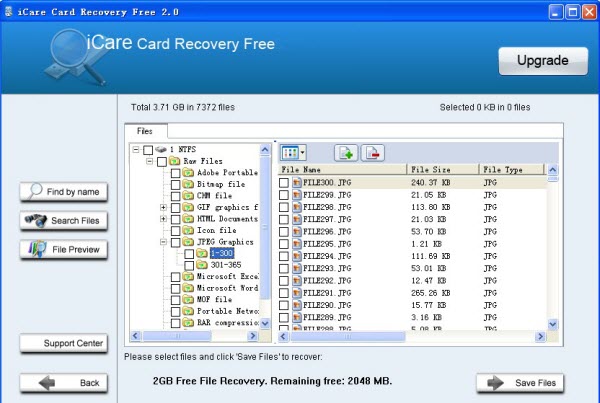The image size is (600, 403).
Task: Check the 301-365 folder checkbox
Action: click(x=189, y=265)
